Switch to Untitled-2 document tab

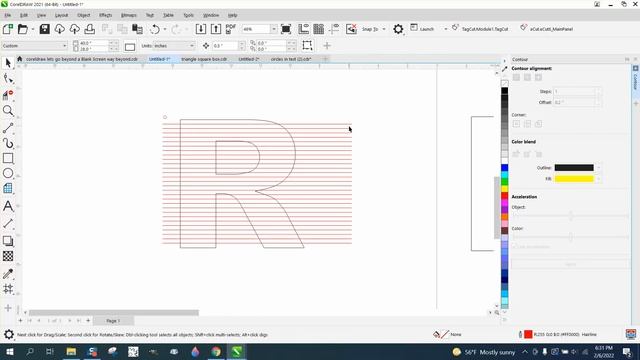pos(249,59)
